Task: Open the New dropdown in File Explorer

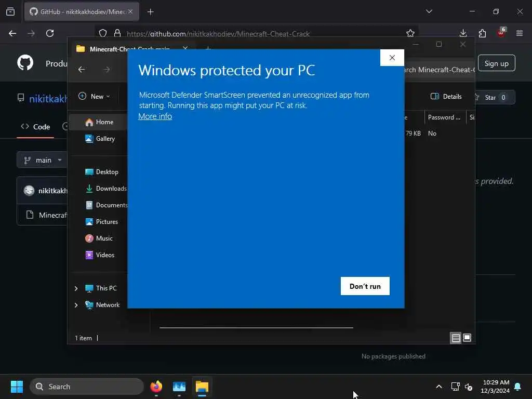Action: 95,96
